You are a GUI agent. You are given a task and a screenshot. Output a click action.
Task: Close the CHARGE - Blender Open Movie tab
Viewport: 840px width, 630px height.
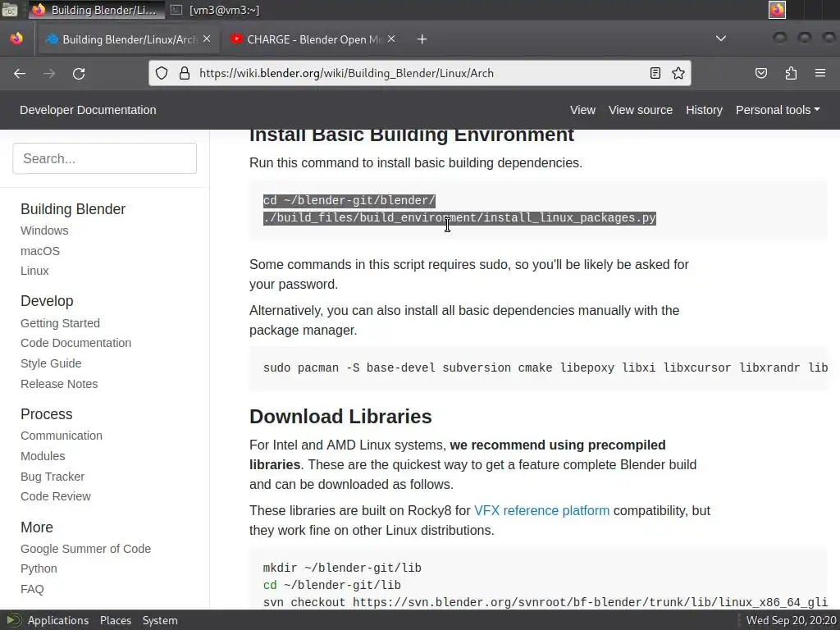coord(391,39)
